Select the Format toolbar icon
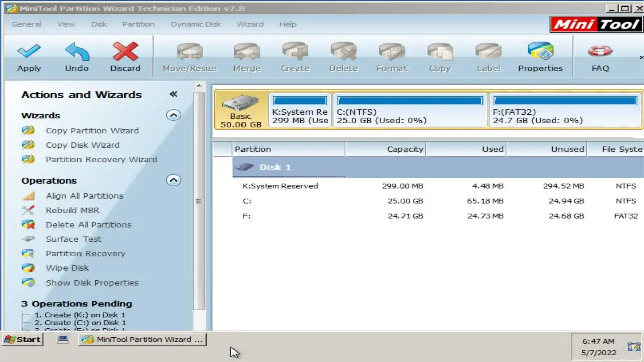644x362 pixels. (391, 51)
